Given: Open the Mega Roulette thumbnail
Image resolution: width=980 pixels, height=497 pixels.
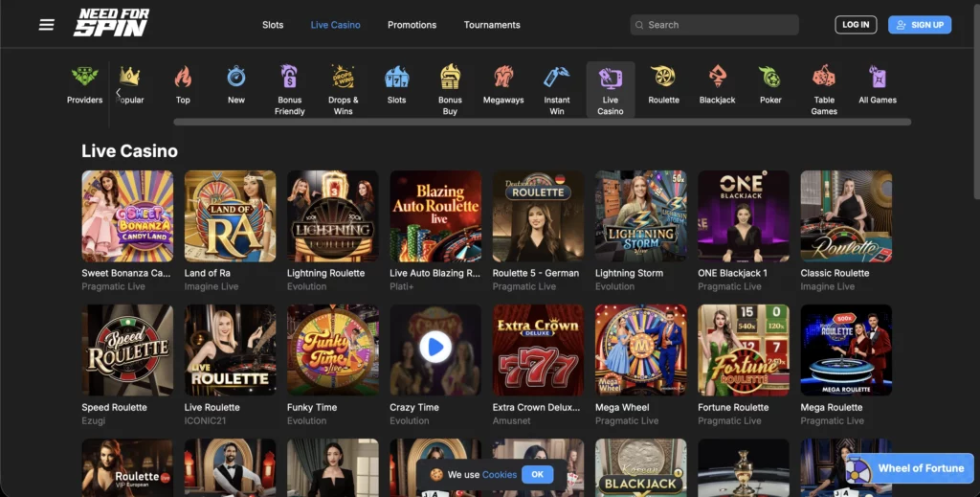Looking at the screenshot, I should coord(846,350).
